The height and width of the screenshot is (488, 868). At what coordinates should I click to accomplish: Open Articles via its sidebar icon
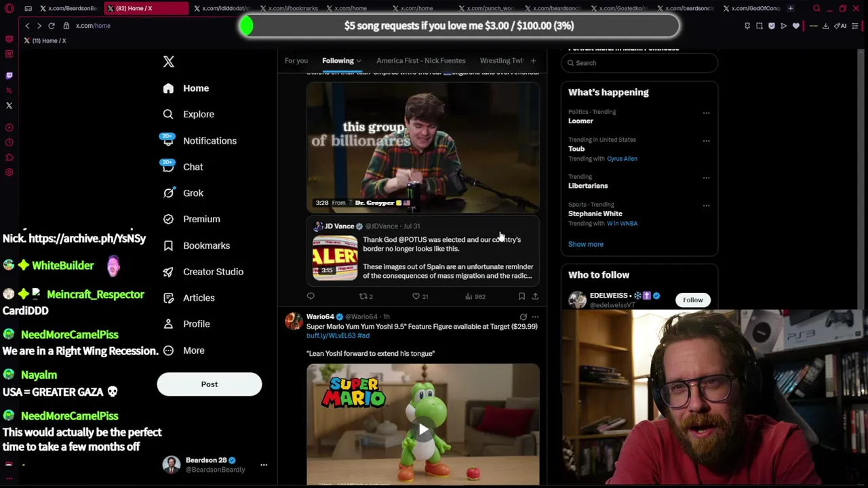tap(168, 298)
